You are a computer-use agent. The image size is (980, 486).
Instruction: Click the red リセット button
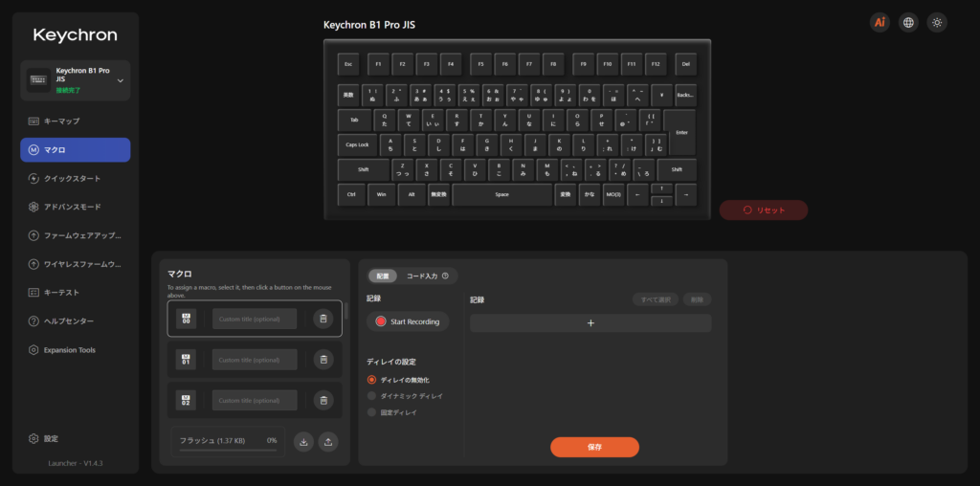pos(764,210)
